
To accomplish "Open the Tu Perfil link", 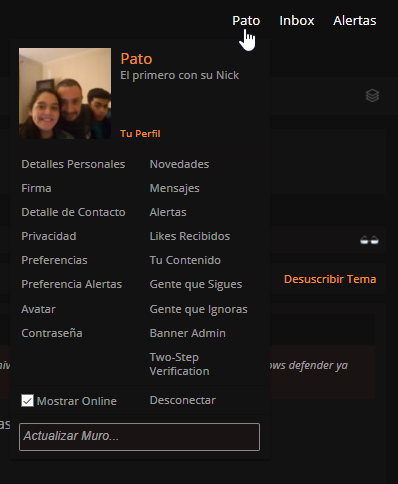I will tap(140, 134).
